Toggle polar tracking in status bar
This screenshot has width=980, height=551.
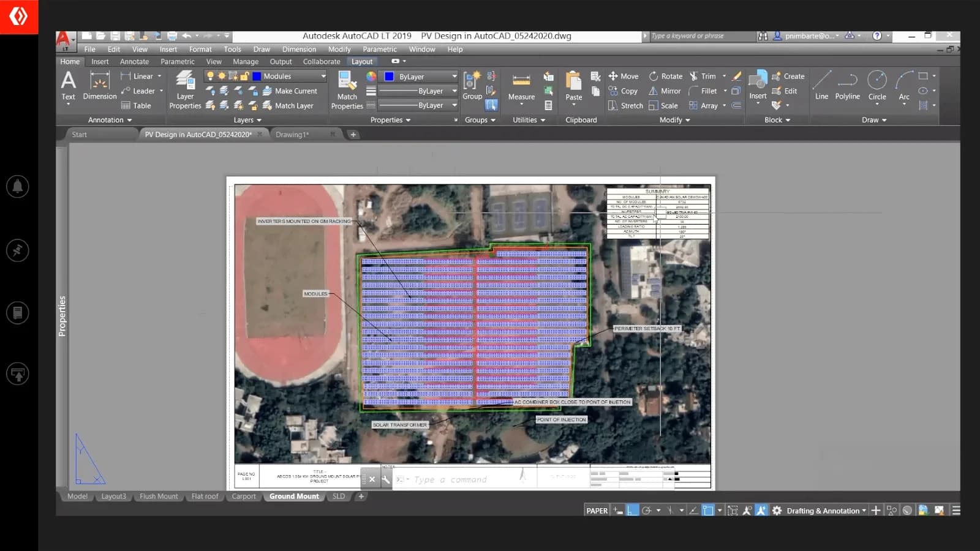646,511
